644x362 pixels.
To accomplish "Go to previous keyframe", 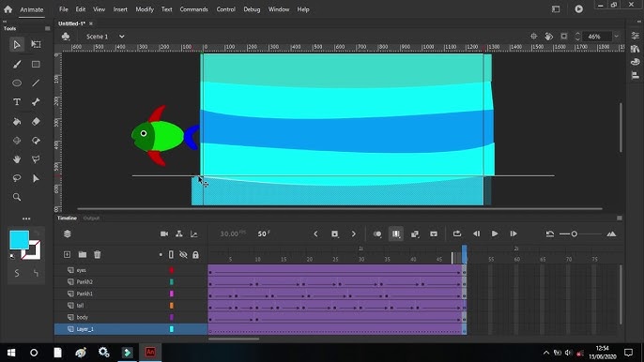I will pyautogui.click(x=315, y=234).
